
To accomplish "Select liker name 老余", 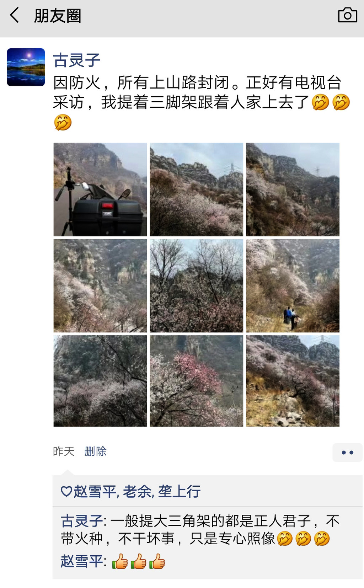I will click(x=138, y=492).
